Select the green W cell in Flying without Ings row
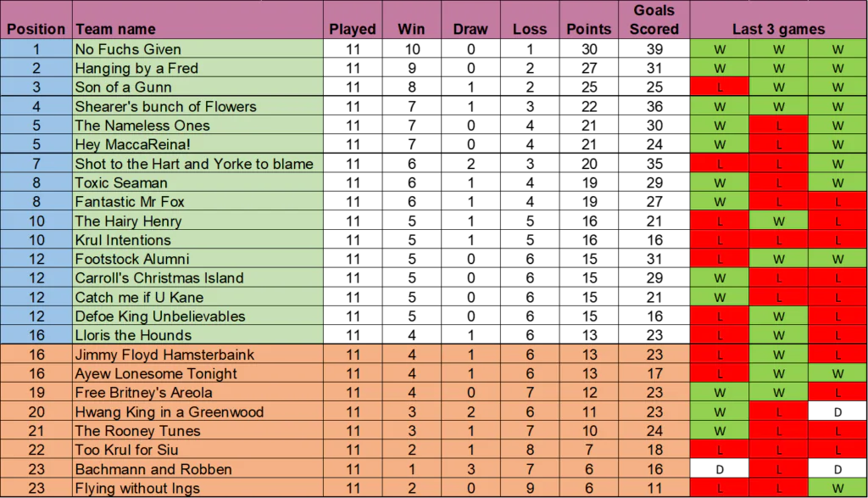868x498 pixels. click(837, 488)
